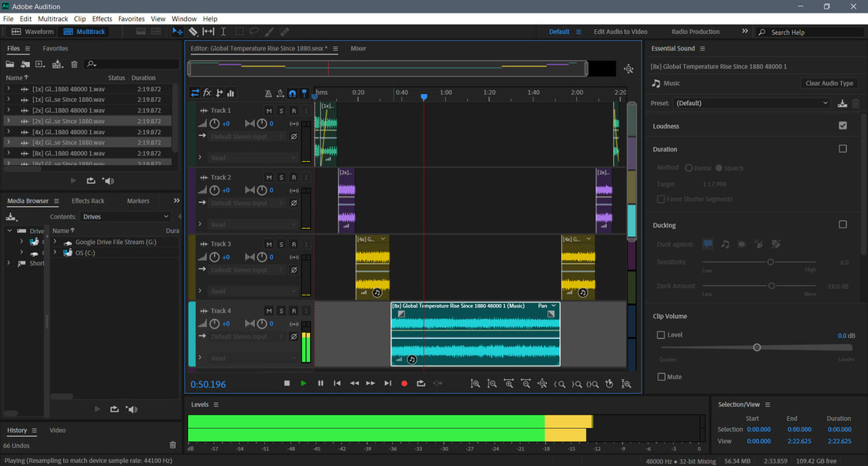Click history trash icon near 66 Undos

tap(173, 445)
